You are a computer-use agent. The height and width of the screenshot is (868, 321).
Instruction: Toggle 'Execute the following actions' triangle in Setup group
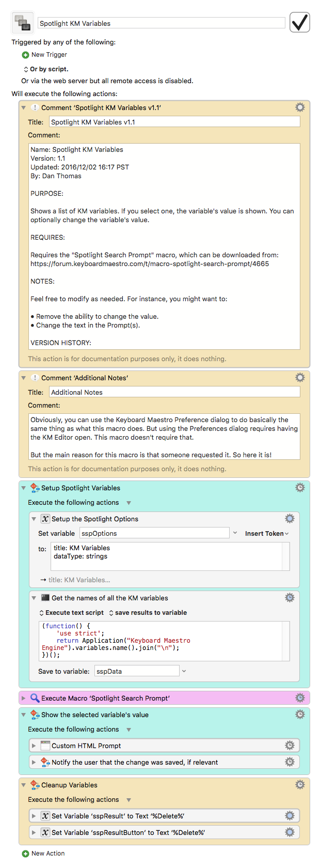[x=129, y=503]
